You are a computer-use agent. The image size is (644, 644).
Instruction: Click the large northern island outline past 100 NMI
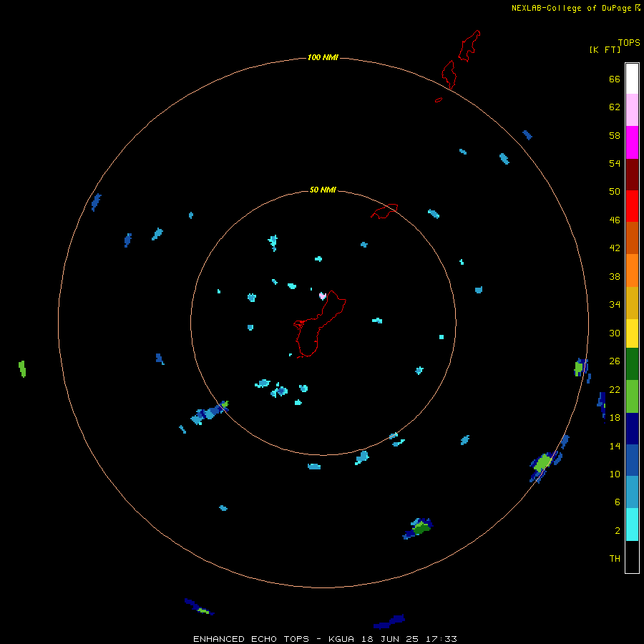(469, 46)
